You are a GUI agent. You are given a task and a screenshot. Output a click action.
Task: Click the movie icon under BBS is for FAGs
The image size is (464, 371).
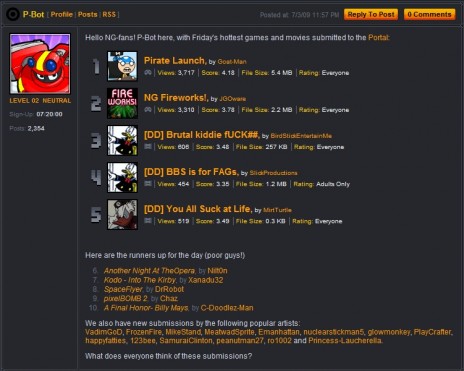click(148, 184)
